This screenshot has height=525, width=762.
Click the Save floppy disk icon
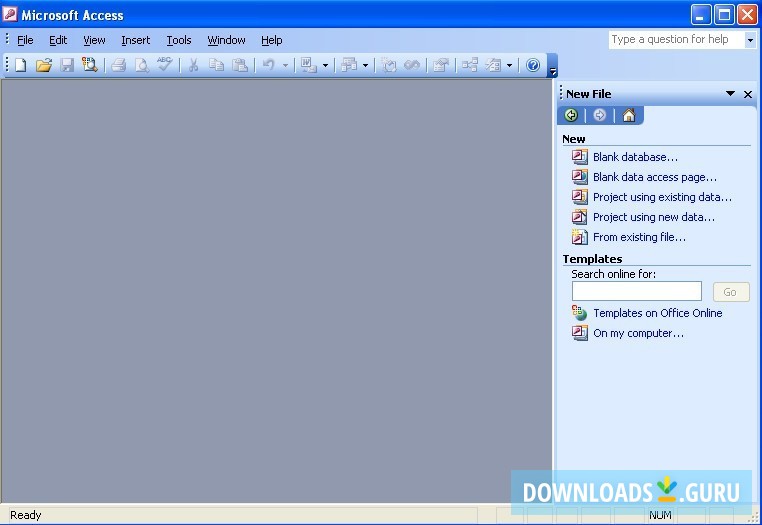[x=67, y=65]
